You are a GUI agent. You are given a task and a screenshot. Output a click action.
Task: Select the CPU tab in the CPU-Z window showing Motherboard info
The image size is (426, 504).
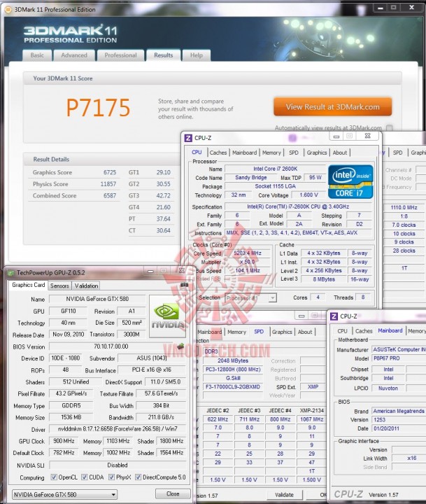342,331
